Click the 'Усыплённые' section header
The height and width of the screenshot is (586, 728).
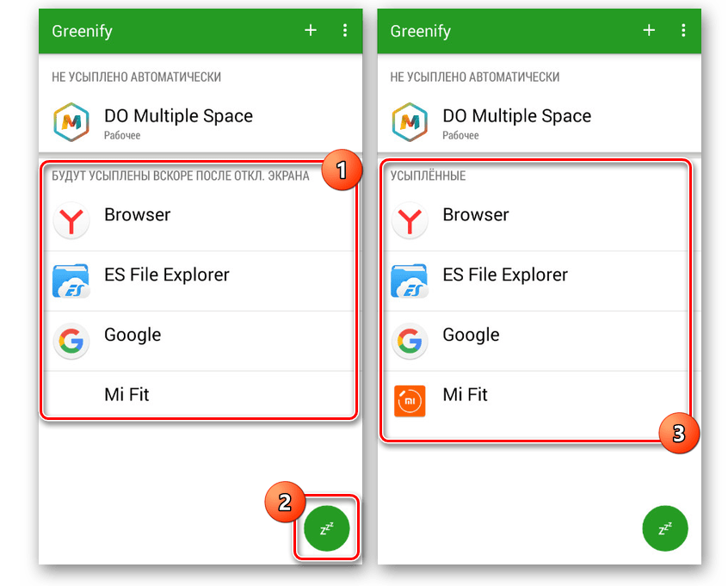[428, 176]
